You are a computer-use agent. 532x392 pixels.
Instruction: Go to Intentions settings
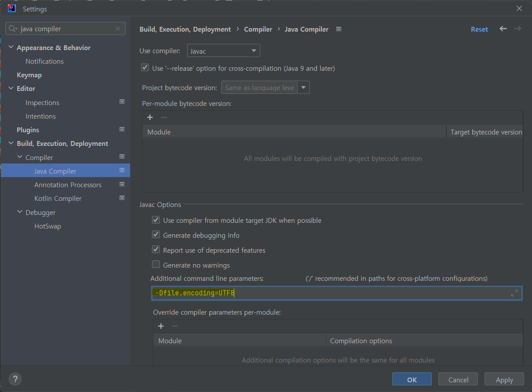tap(40, 116)
